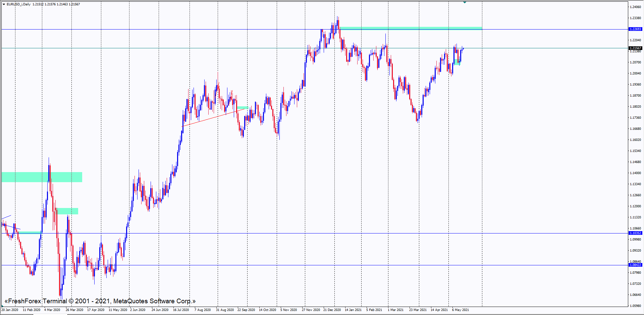Click the chart shift triangle marker at top

click(465, 2)
